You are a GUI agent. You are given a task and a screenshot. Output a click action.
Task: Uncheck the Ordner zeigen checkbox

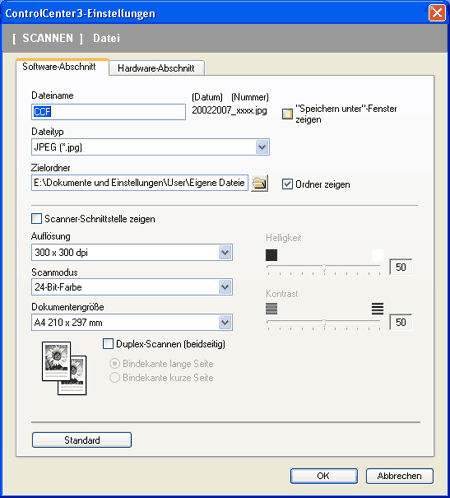click(287, 184)
